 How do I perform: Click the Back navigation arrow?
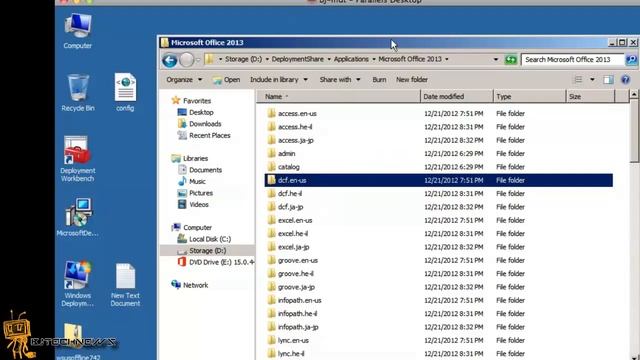point(169,60)
